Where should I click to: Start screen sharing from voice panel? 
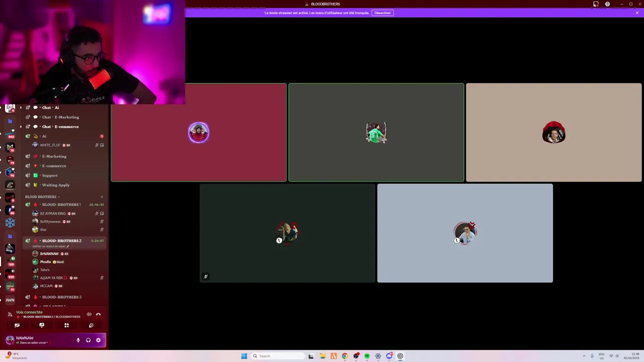[42, 325]
